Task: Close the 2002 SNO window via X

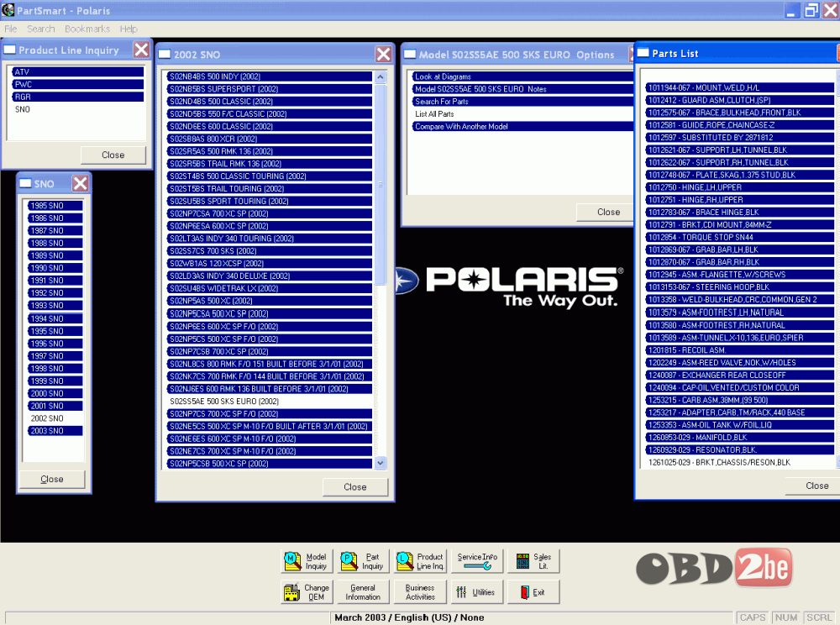Action: point(384,54)
